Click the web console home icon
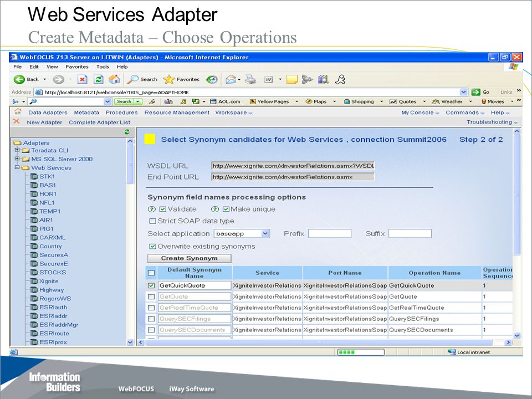Screen dimensions: 532x399 tap(18, 111)
